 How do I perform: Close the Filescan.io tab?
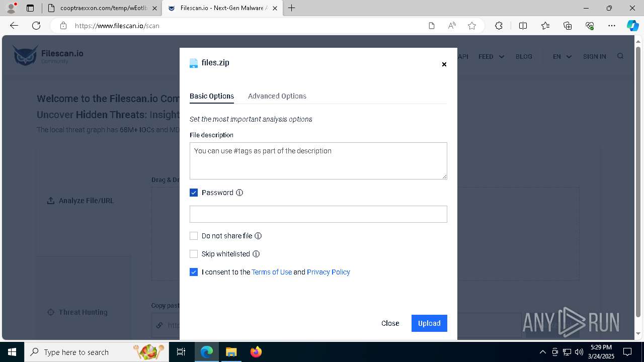point(275,8)
